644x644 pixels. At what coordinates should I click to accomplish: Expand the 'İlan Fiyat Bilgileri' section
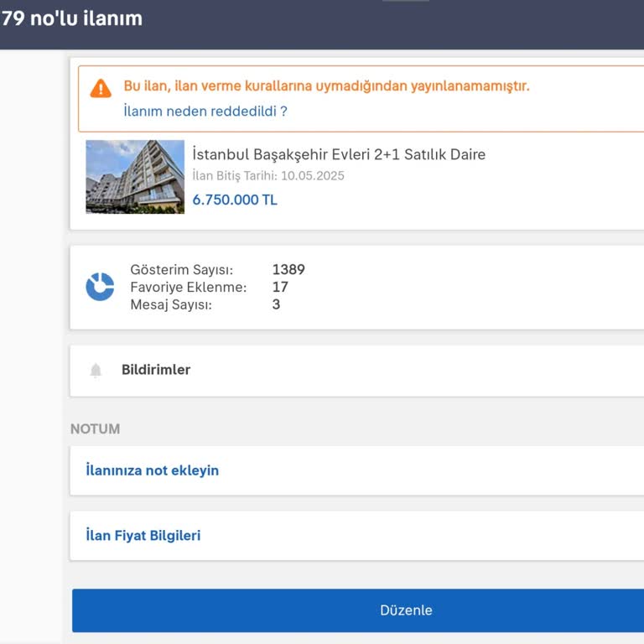click(x=143, y=535)
